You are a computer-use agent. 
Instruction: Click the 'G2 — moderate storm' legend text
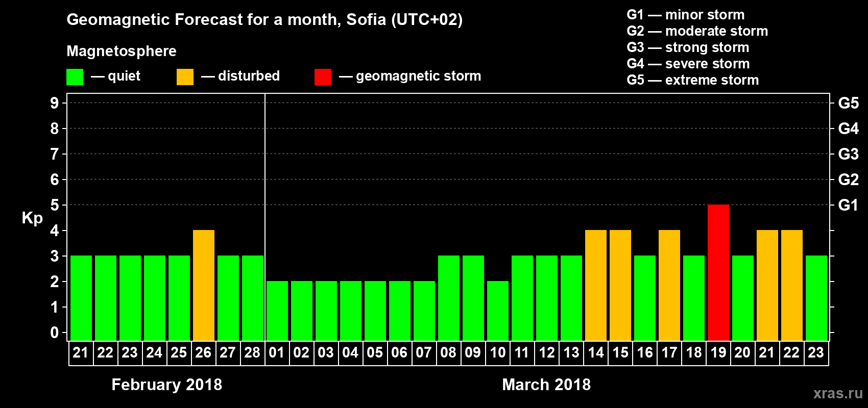coord(697,31)
